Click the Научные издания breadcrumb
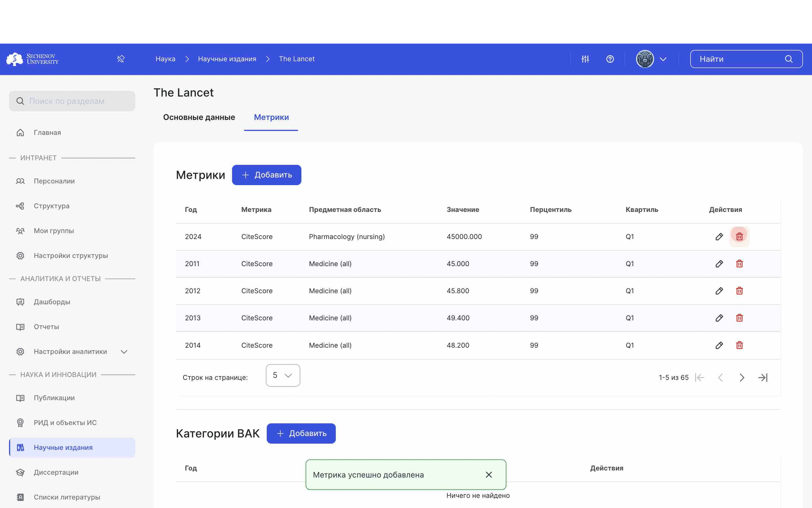Viewport: 812px width, 508px height. 227,59
